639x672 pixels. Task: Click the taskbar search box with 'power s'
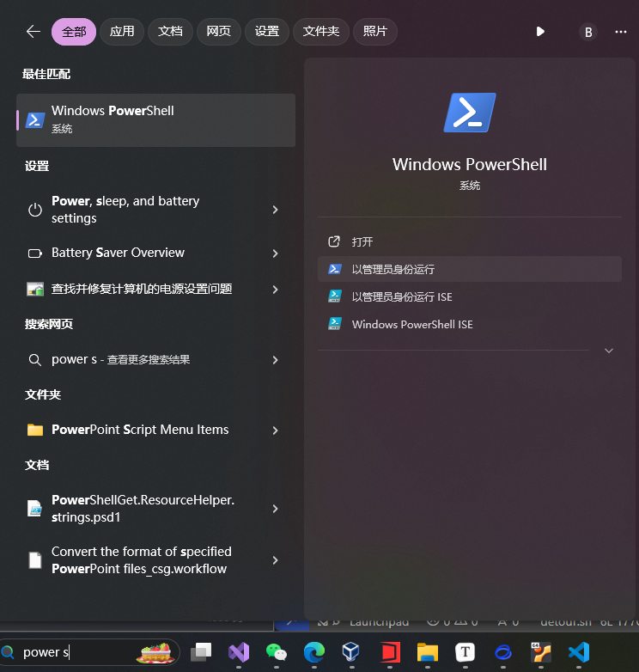(x=77, y=652)
